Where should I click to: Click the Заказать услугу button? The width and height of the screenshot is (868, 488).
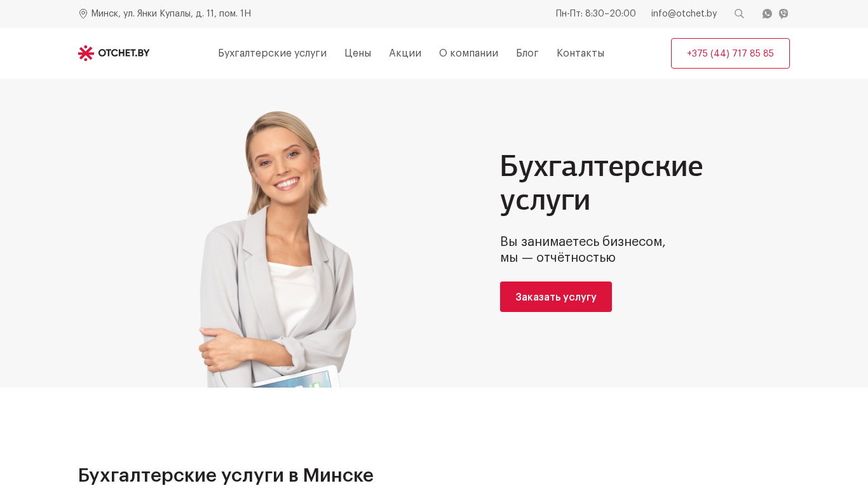(x=556, y=297)
